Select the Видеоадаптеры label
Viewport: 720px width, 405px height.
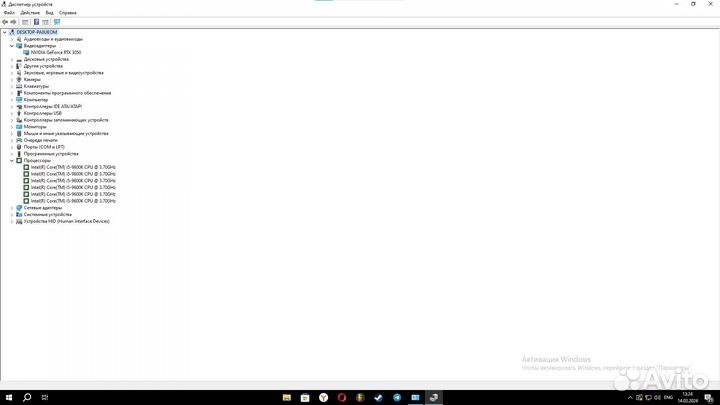click(40, 46)
